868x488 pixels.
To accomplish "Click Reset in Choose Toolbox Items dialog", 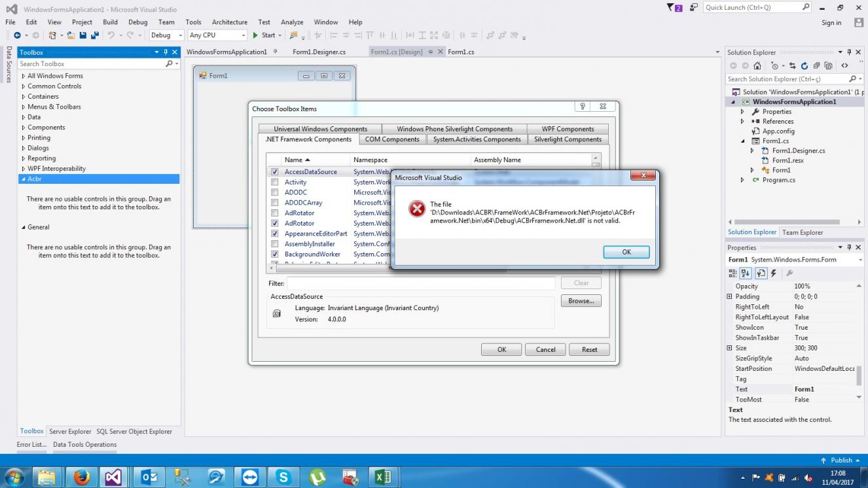I will tap(589, 349).
